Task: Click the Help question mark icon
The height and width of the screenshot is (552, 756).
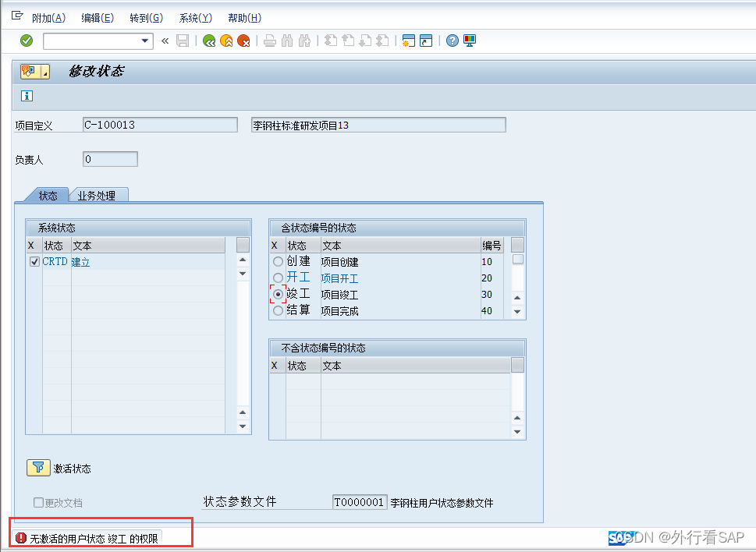Action: coord(453,41)
